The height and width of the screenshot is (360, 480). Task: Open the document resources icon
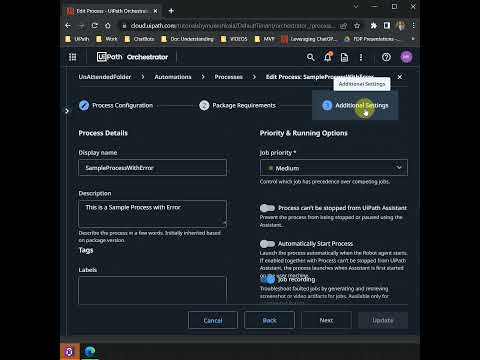click(344, 57)
